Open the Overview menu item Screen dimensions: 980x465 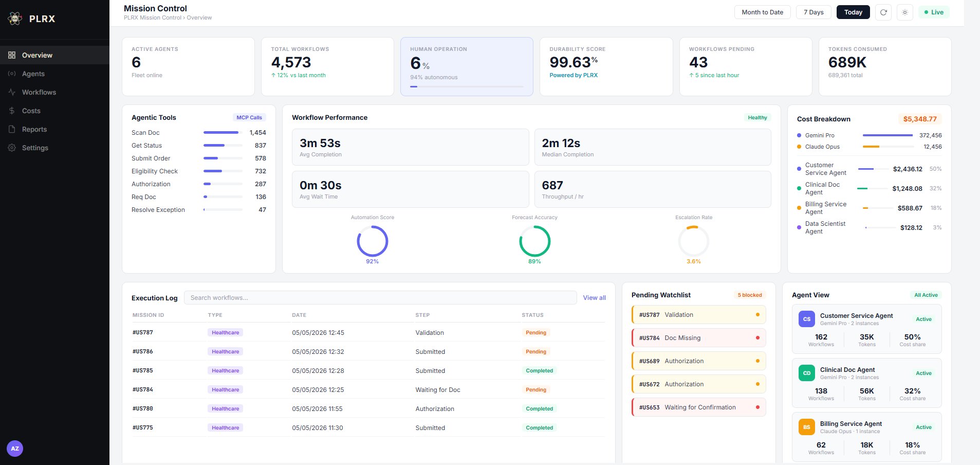click(54, 55)
